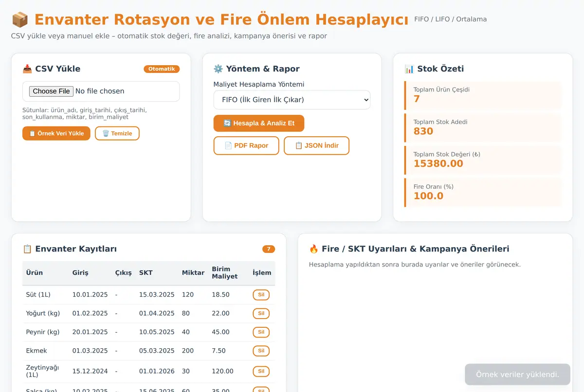Click the expiry date 05.03.2025
The height and width of the screenshot is (392, 584).
tap(157, 351)
